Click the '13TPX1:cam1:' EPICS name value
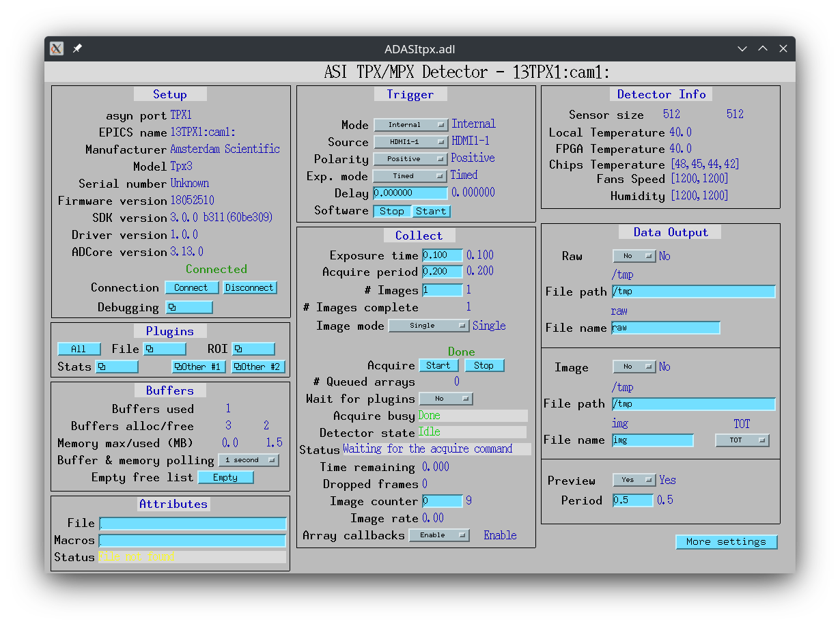This screenshot has height=626, width=840. click(203, 132)
